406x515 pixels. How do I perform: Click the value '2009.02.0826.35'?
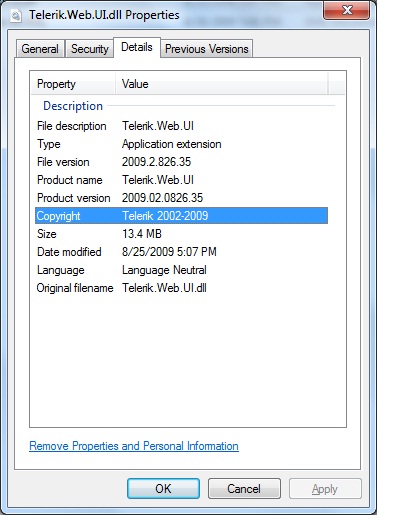click(x=162, y=198)
